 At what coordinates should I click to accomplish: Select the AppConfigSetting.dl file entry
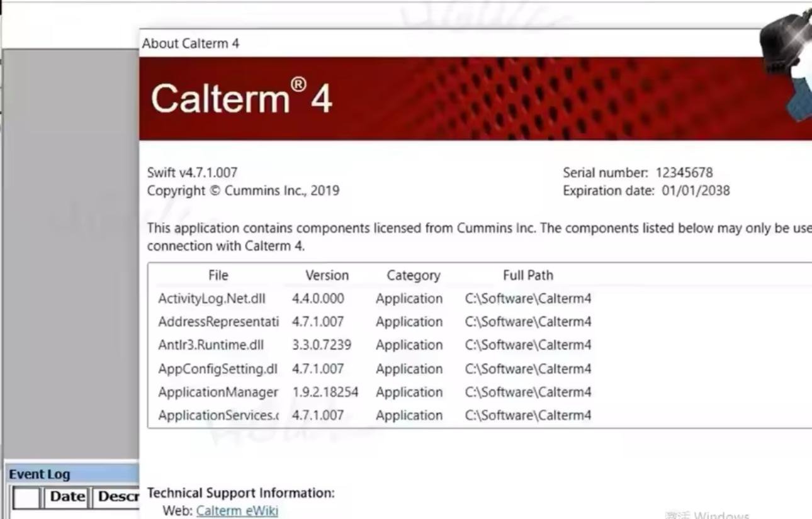pos(217,369)
